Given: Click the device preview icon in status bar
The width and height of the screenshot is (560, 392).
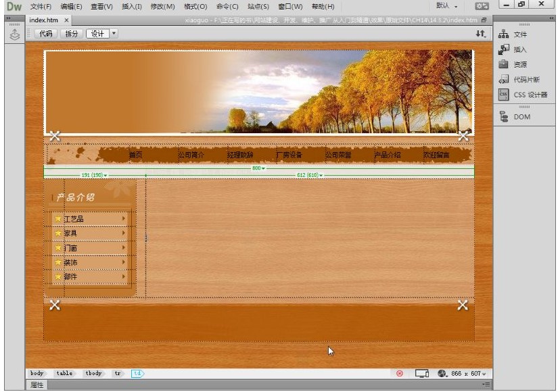Looking at the screenshot, I should (422, 373).
